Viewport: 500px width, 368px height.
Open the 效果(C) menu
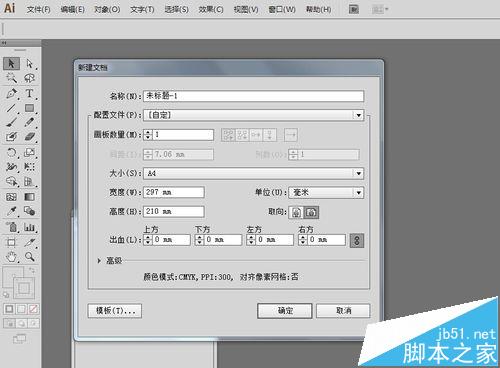[211, 9]
